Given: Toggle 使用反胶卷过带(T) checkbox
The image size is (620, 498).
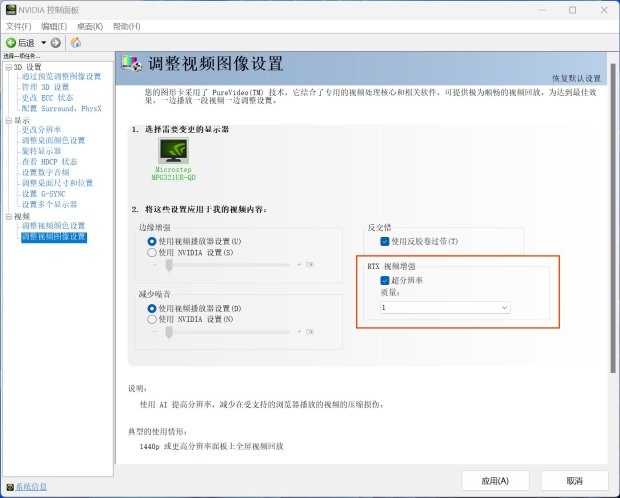Looking at the screenshot, I should (x=384, y=241).
